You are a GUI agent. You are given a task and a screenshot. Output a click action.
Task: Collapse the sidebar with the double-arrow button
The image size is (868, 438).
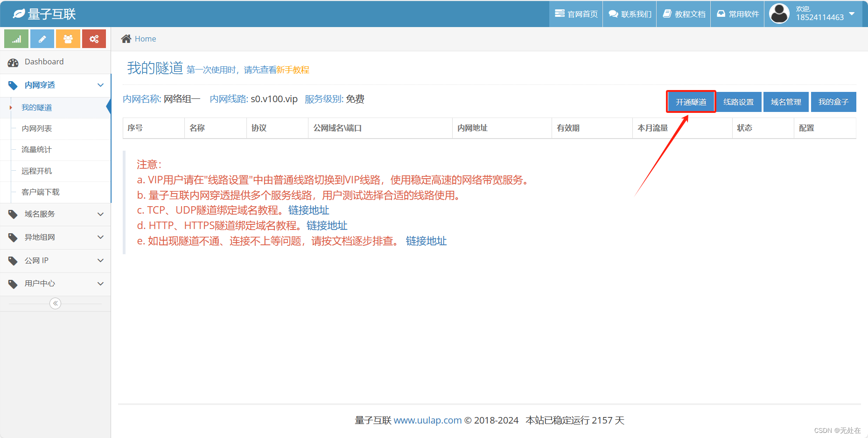56,304
